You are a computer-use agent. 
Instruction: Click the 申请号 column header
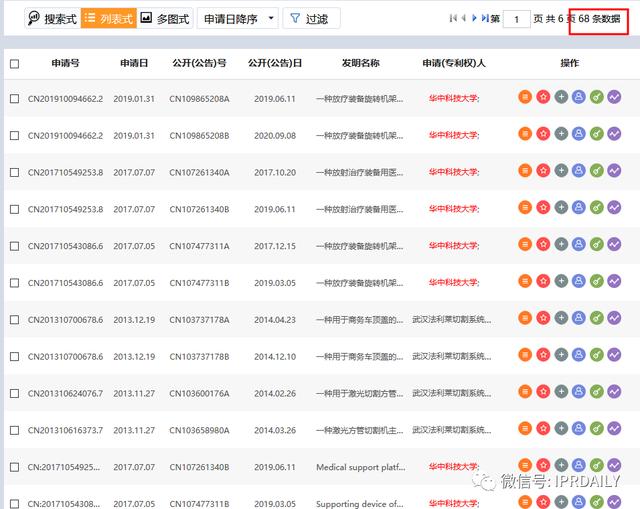tap(65, 63)
